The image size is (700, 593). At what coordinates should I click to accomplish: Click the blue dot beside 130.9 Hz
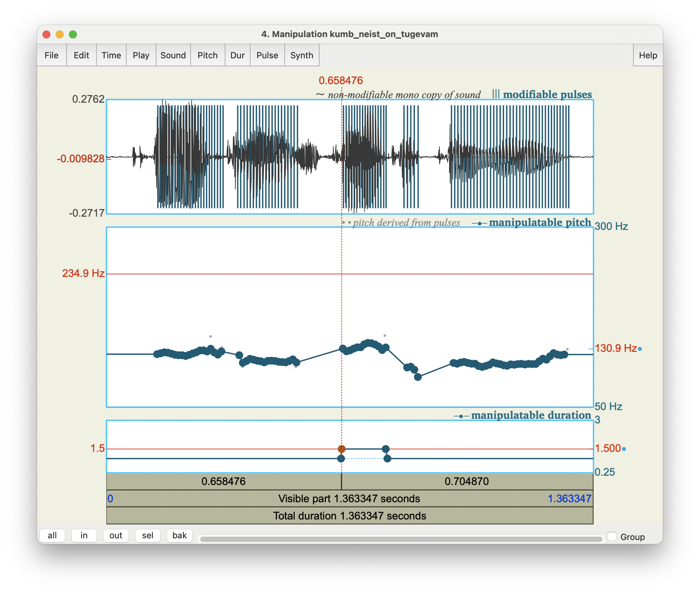pos(640,349)
